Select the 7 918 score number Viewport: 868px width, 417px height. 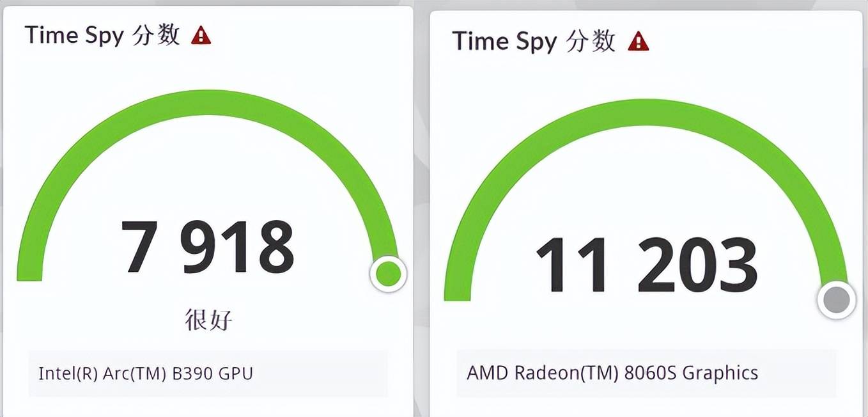pyautogui.click(x=208, y=248)
